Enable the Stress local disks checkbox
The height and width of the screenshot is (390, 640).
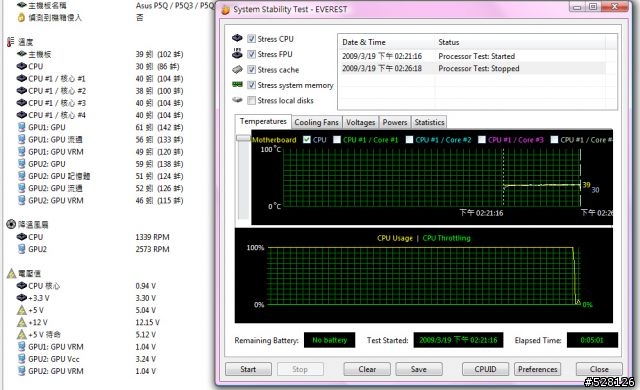pos(251,100)
